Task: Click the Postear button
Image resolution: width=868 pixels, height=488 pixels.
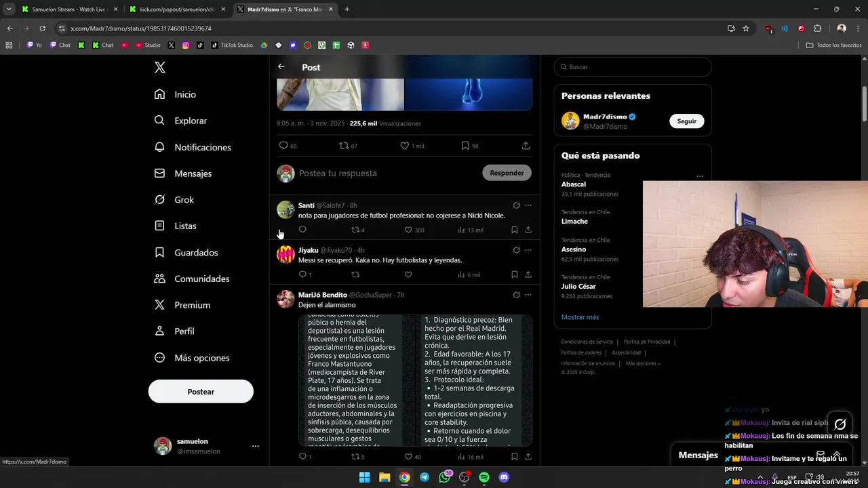Action: [x=201, y=392]
